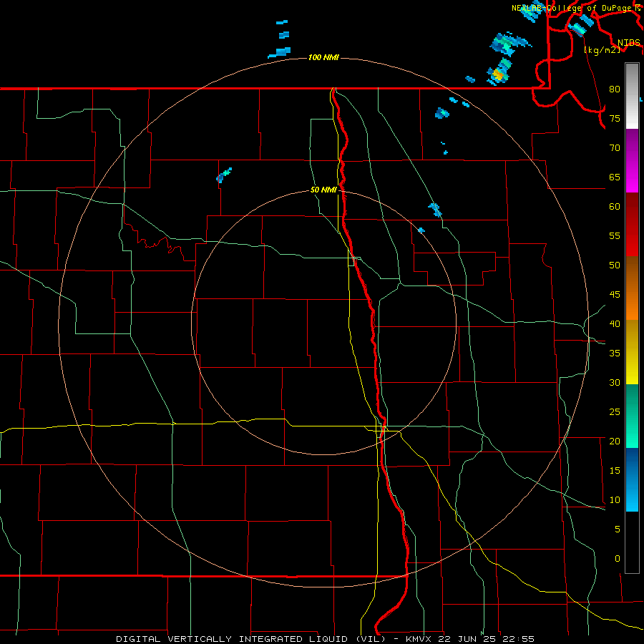Click the "50 NMI" range ring label
Screen dimensions: 644x644
point(323,190)
